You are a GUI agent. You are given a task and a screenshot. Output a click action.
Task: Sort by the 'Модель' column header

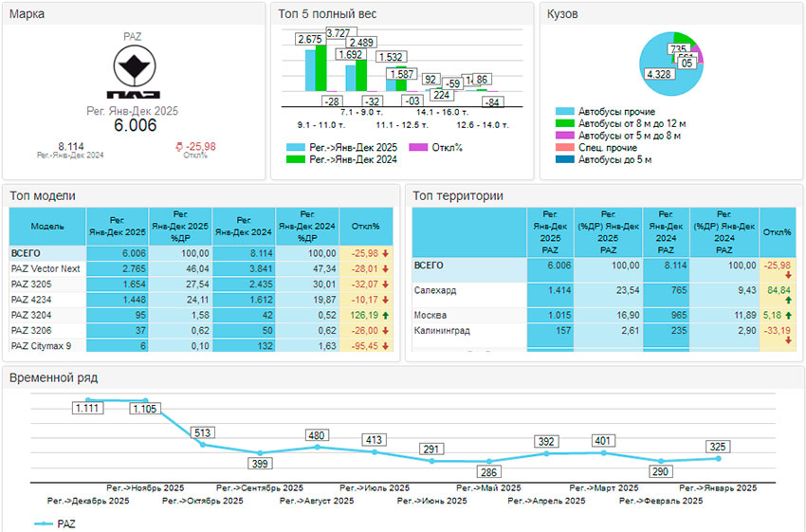coord(47,228)
